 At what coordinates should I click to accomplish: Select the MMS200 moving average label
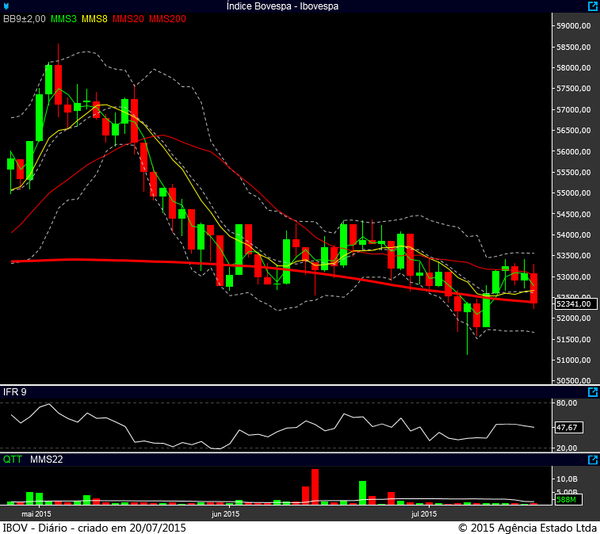click(166, 19)
